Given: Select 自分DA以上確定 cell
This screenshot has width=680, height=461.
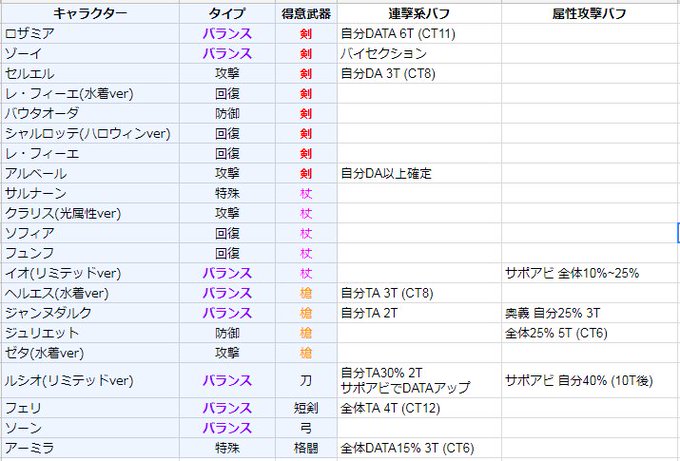Looking at the screenshot, I should (419, 173).
